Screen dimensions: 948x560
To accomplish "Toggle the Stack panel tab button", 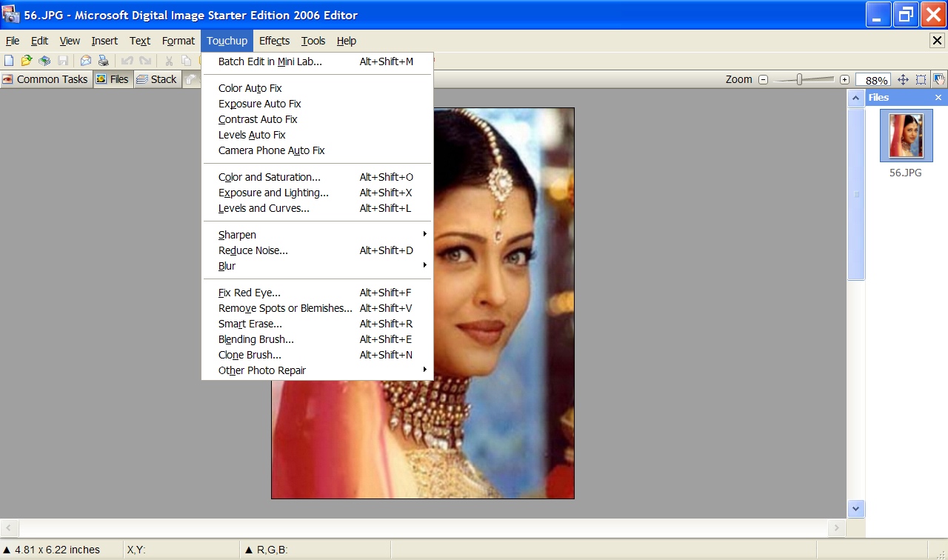I will pyautogui.click(x=157, y=79).
